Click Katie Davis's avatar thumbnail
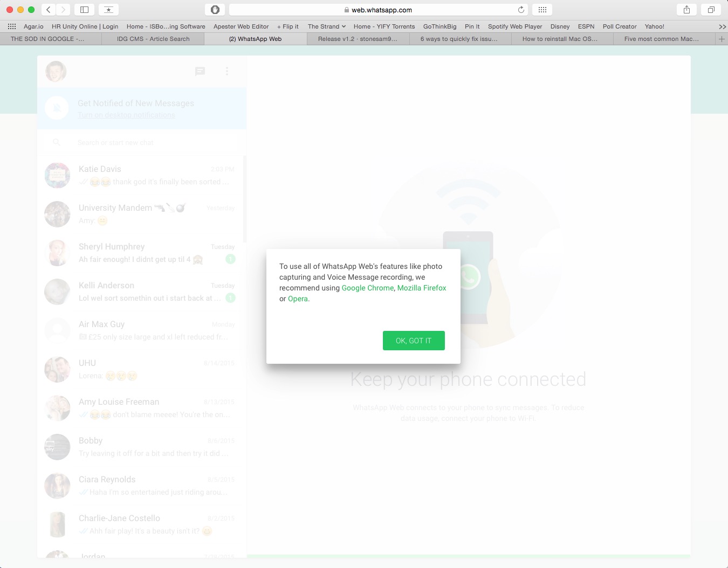The image size is (728, 568). tap(57, 176)
